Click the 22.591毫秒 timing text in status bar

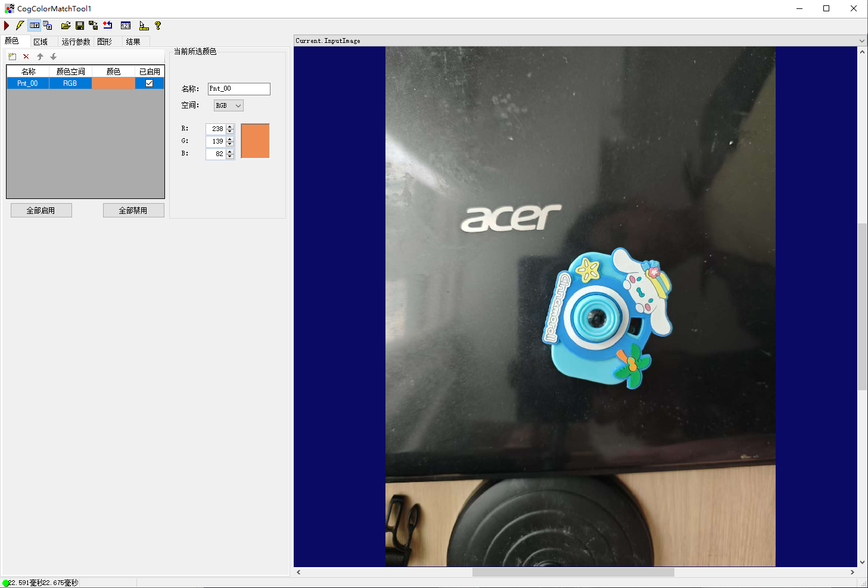25,583
